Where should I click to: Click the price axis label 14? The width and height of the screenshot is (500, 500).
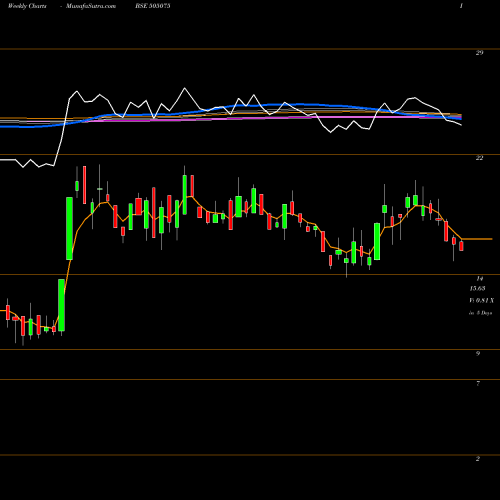coord(480,278)
